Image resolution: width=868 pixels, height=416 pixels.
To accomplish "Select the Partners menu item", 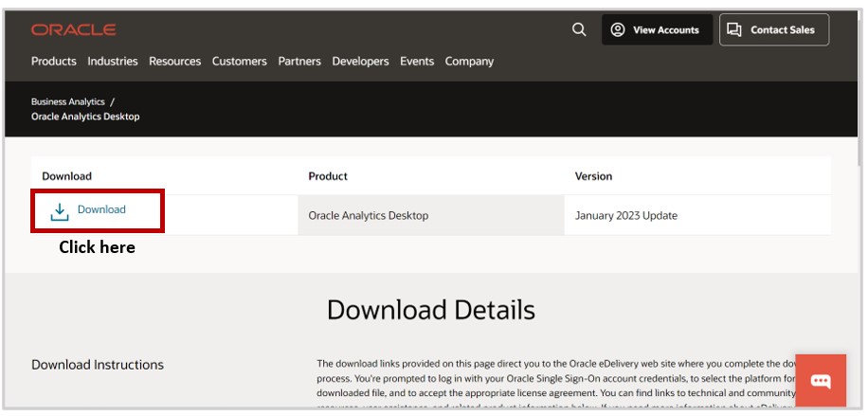I will click(299, 62).
